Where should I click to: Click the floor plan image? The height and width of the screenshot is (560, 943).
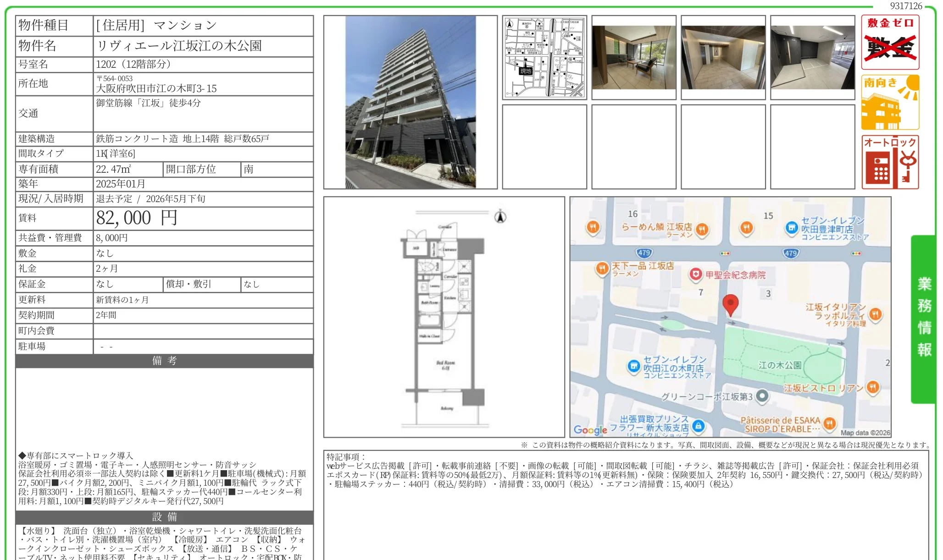(444, 317)
